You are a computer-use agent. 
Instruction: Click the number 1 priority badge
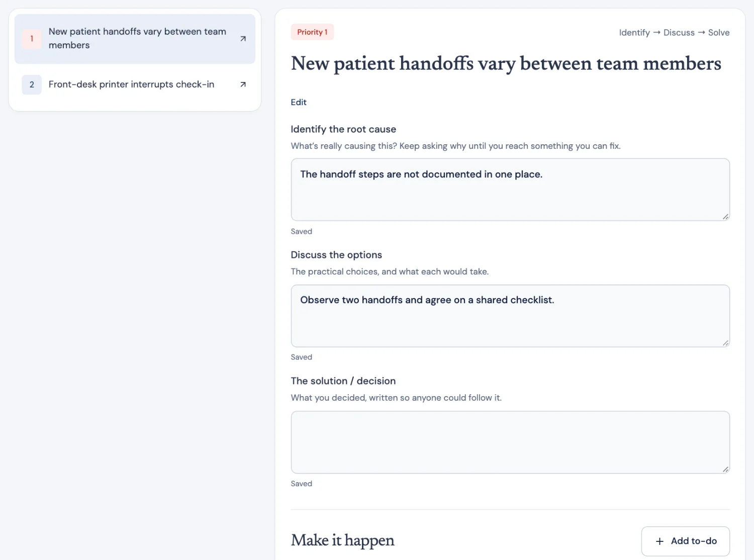tap(32, 39)
